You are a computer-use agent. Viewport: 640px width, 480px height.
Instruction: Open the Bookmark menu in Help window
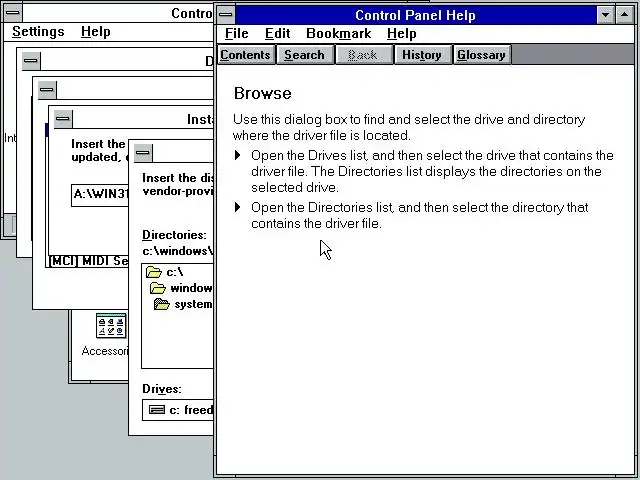click(338, 33)
